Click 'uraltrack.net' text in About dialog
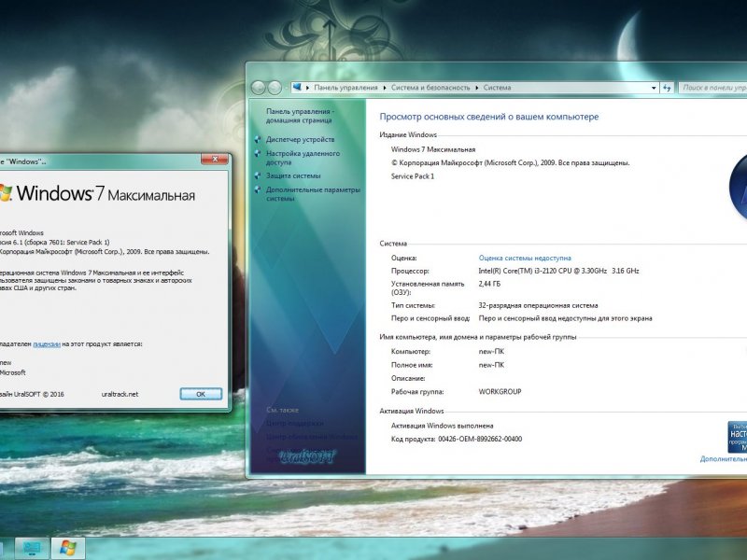Image resolution: width=747 pixels, height=560 pixels. 120,394
